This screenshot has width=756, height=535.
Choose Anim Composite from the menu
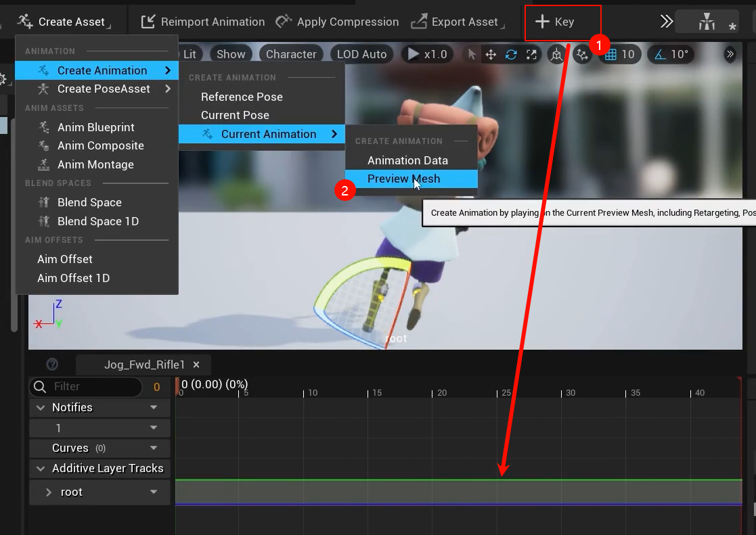coord(97,145)
